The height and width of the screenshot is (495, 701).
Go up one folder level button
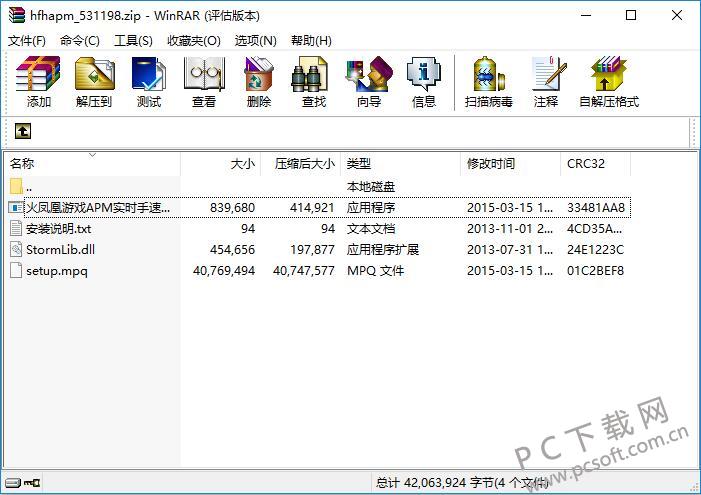[22, 131]
